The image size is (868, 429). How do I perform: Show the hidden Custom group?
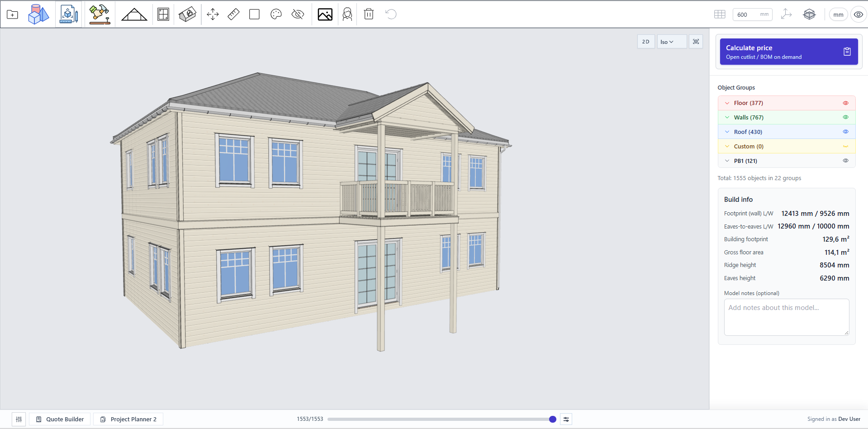(845, 146)
